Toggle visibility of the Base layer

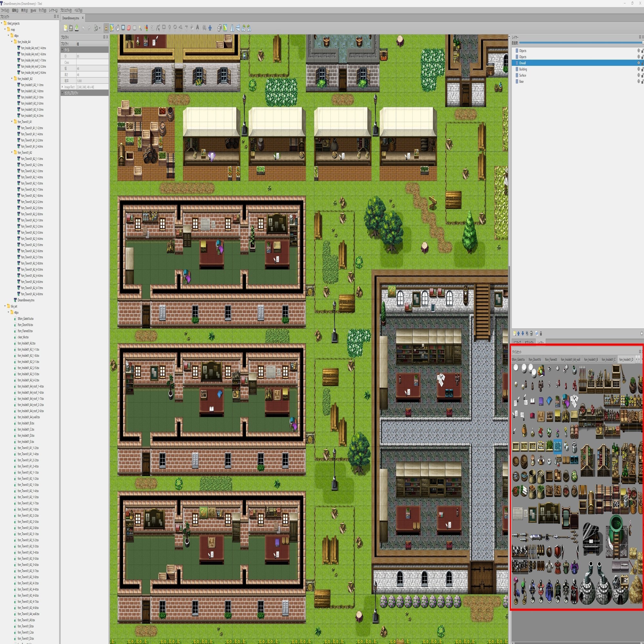coord(639,81)
